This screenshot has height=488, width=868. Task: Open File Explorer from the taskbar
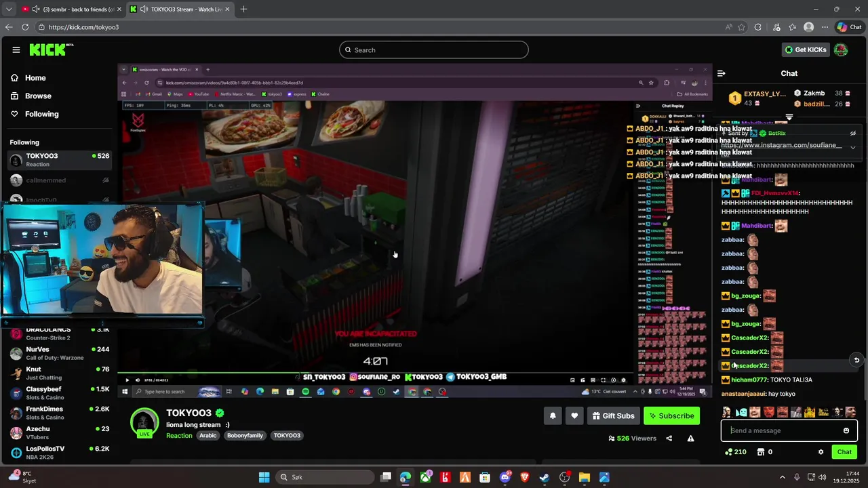(x=585, y=477)
